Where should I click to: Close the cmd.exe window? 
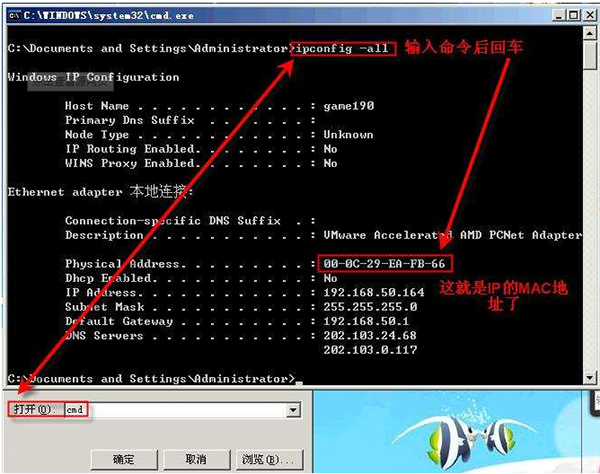[589, 15]
